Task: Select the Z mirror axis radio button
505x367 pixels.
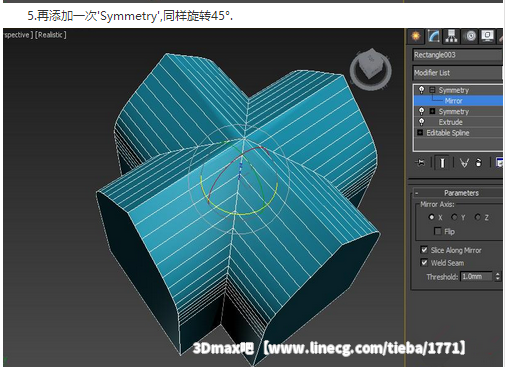Action: coord(477,217)
